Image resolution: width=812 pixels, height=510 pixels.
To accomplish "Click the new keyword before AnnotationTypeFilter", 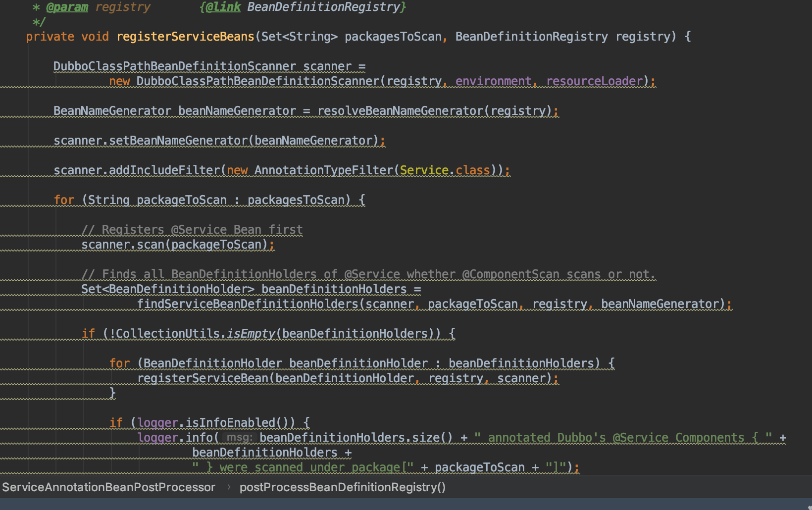I will point(237,170).
